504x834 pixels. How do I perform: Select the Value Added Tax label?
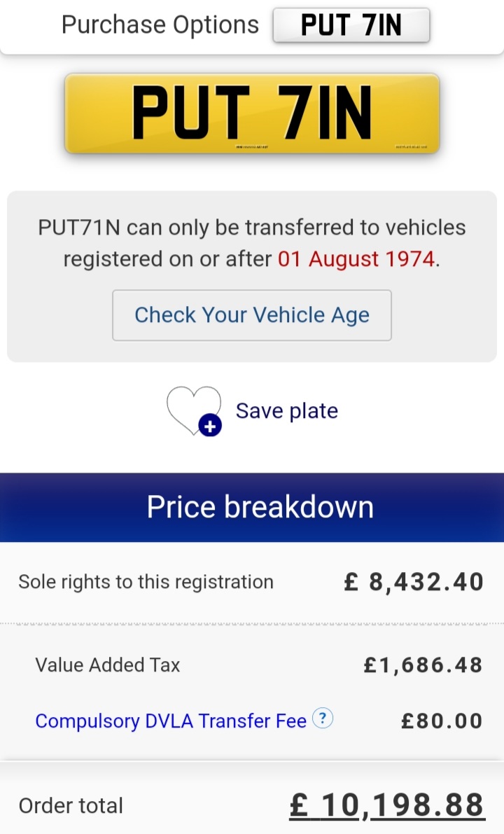[x=108, y=665]
